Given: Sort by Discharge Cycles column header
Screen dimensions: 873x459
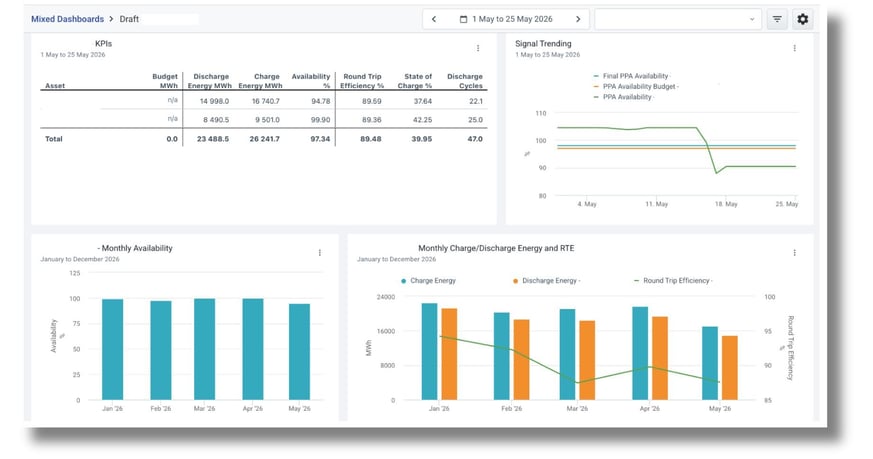Looking at the screenshot, I should (465, 81).
